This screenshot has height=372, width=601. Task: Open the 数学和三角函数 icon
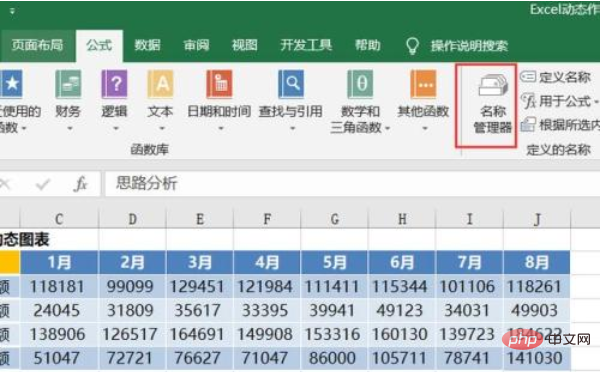(x=360, y=84)
